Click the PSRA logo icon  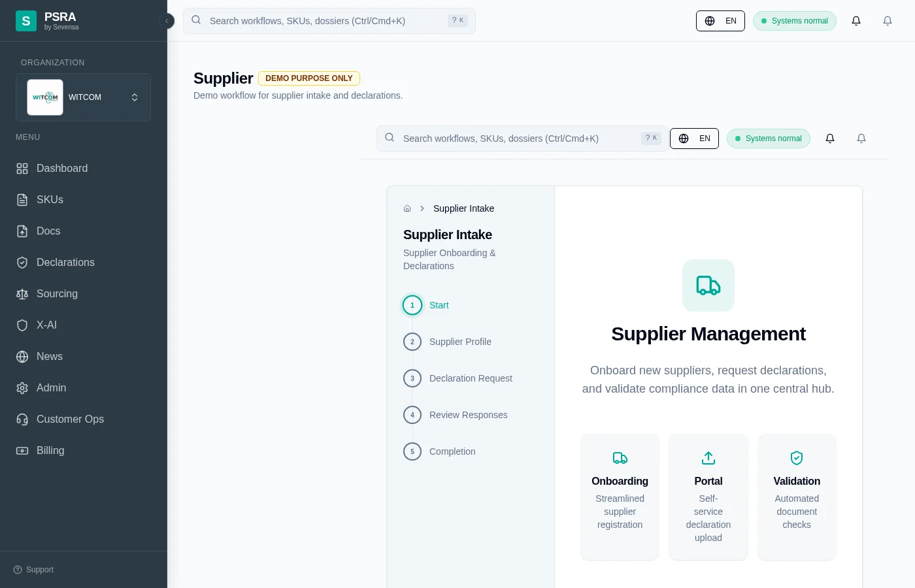pos(26,21)
